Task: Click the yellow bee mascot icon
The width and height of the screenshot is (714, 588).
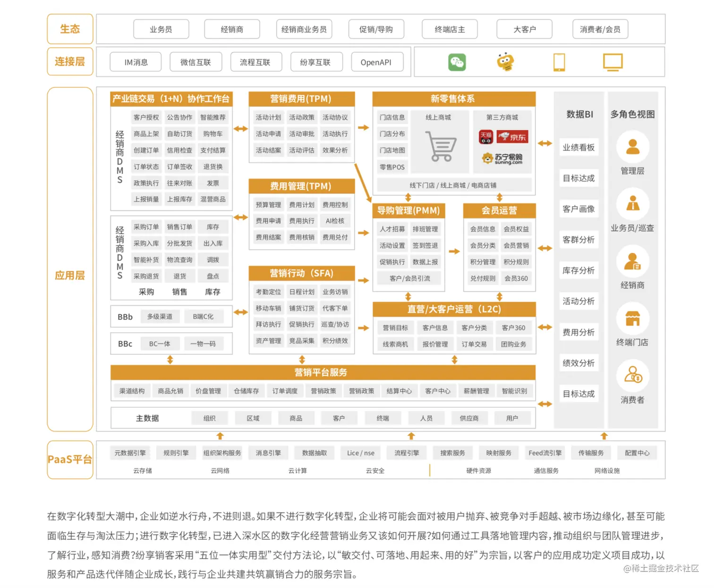Action: (505, 61)
